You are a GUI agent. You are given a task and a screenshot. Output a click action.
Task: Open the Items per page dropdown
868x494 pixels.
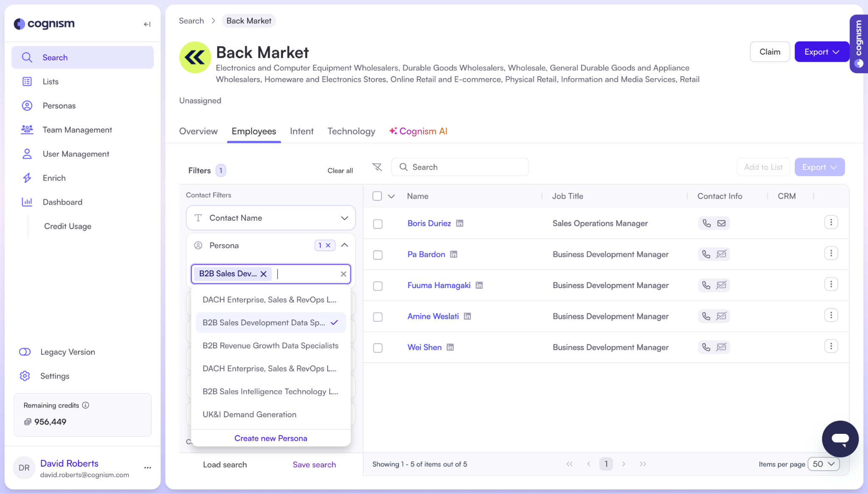pos(823,464)
